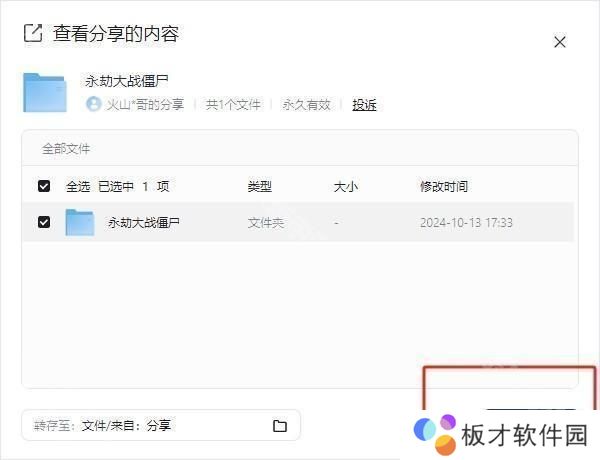Viewport: 600px width, 460px height.
Task: Toggle the 全选 select-all checkbox
Action: click(x=44, y=186)
